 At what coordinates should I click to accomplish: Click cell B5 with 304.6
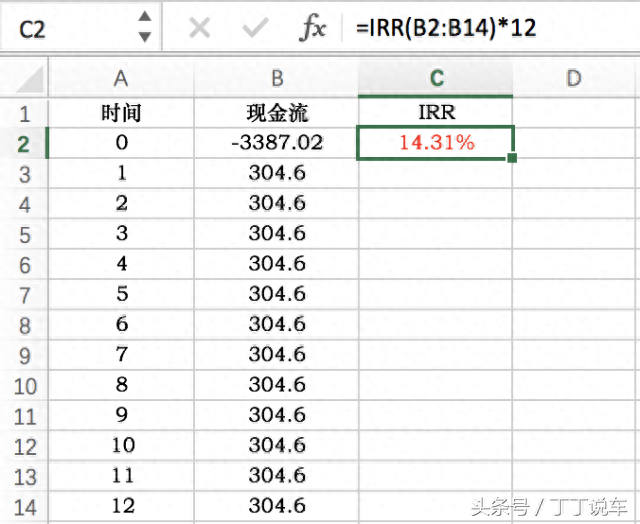(277, 234)
